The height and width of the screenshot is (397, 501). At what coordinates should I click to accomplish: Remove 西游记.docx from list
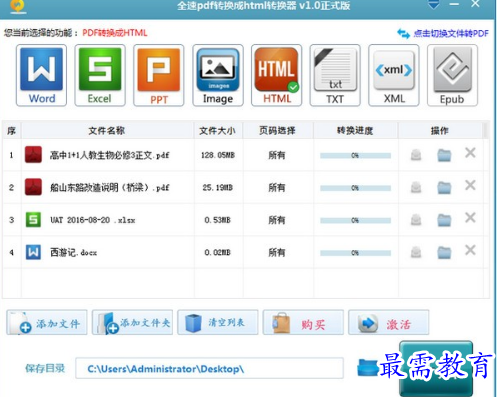[470, 250]
